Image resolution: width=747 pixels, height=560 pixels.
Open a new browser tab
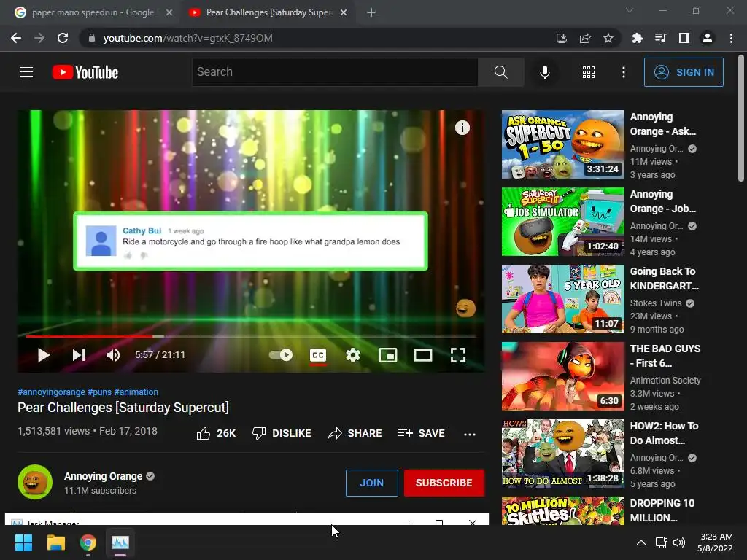(x=371, y=13)
